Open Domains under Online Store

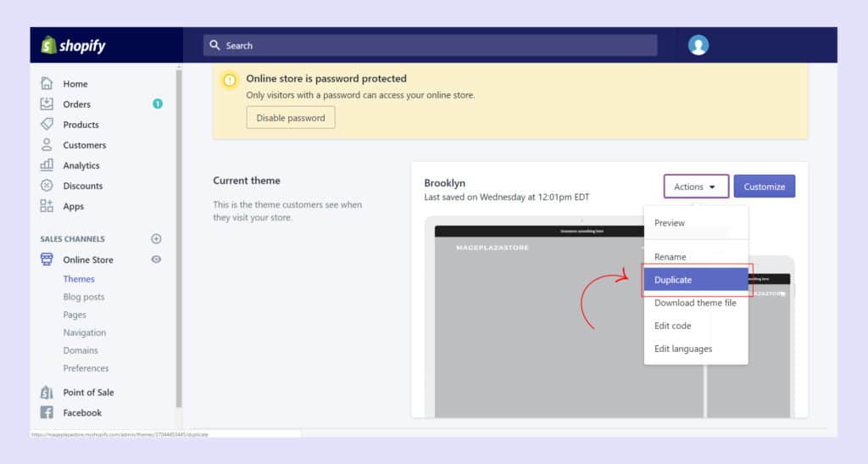81,350
